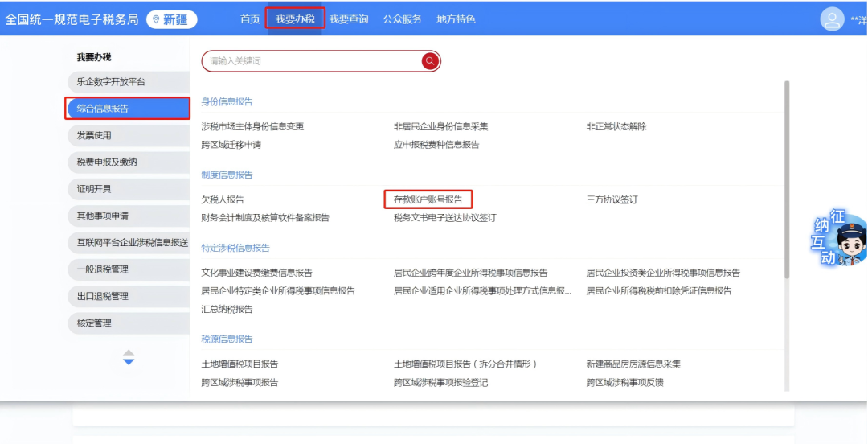Open 居民企业特定类企业所得税事项信息报告 link

point(278,290)
